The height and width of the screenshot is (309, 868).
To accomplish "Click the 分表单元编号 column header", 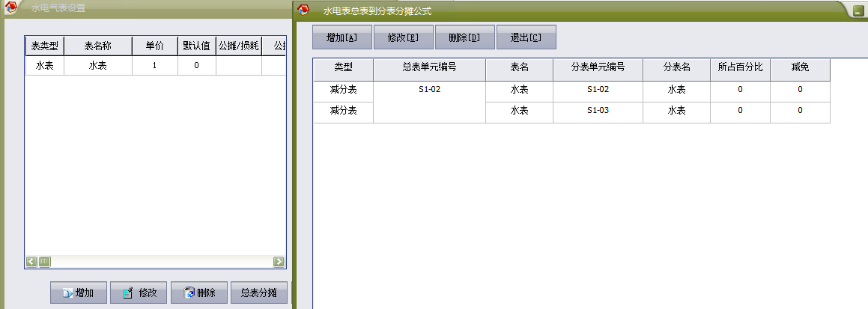I will click(x=598, y=70).
